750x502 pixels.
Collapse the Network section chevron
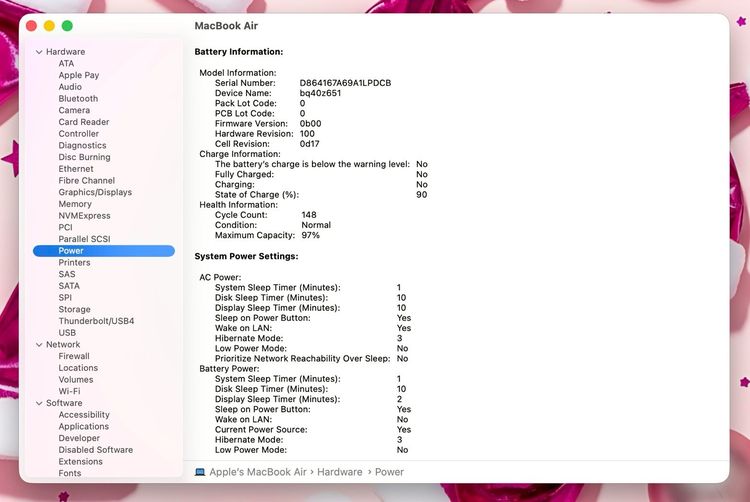[x=39, y=345]
